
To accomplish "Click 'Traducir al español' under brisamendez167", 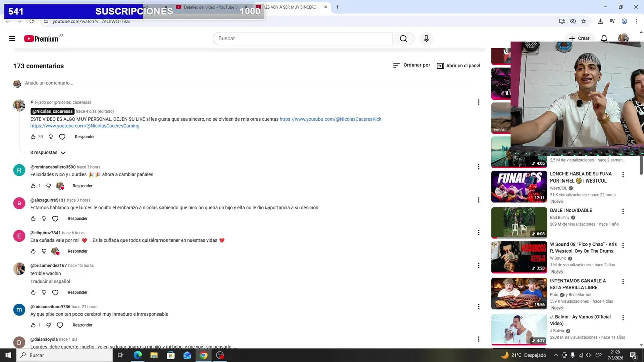I will point(50,281).
